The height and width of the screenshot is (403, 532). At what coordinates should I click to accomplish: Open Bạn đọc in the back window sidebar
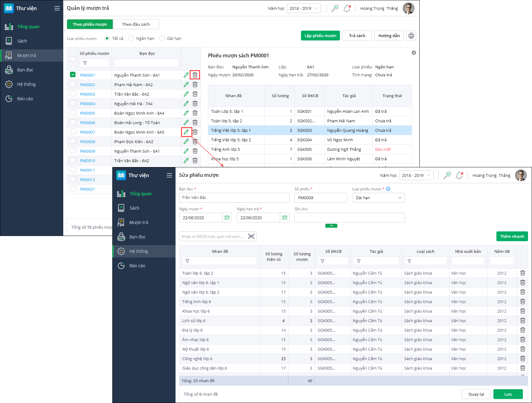pyautogui.click(x=32, y=70)
